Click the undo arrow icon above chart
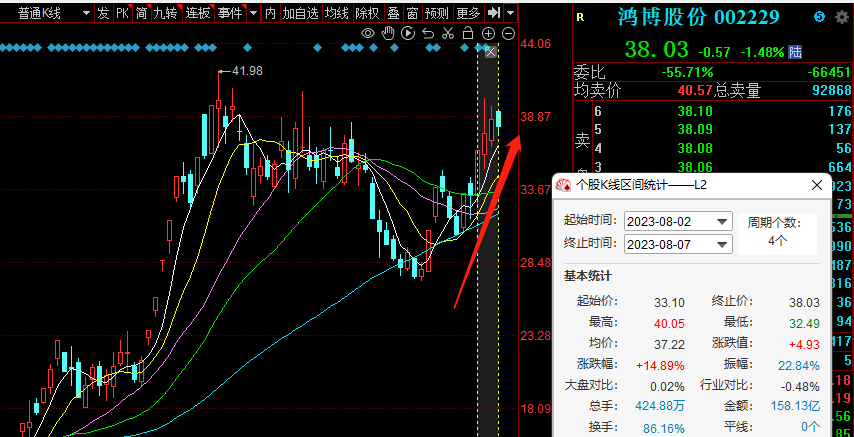The width and height of the screenshot is (854, 437). 429,33
